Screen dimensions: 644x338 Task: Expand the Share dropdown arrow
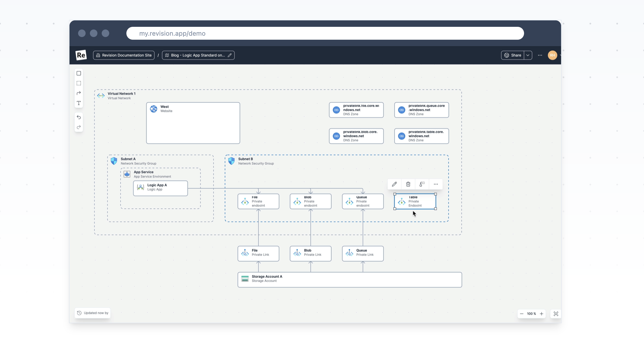tap(528, 55)
